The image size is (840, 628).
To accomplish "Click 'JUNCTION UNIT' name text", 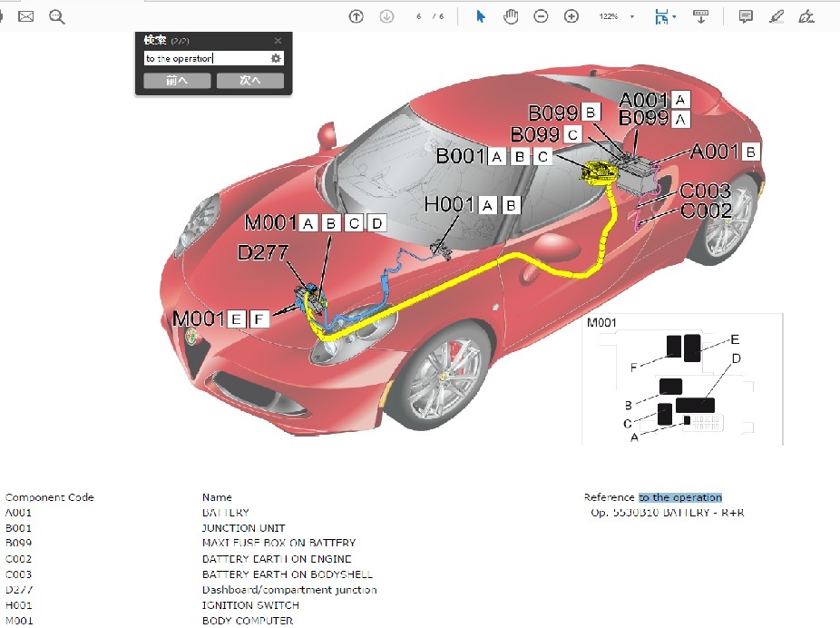I will [244, 528].
